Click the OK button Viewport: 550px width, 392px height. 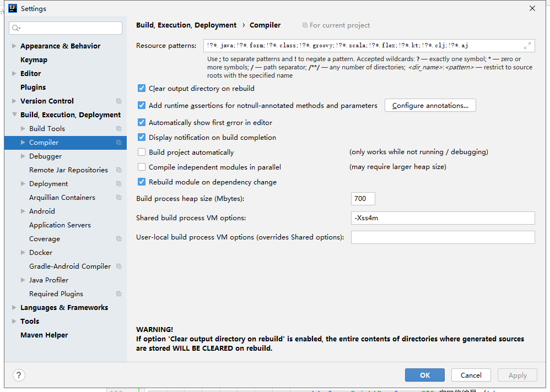[425, 375]
